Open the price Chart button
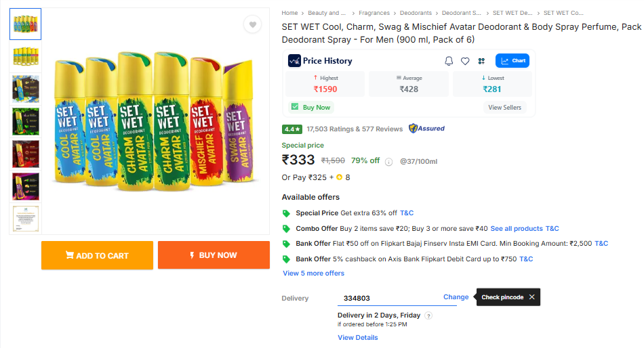Viewport: 644px width, 348px height. point(512,61)
